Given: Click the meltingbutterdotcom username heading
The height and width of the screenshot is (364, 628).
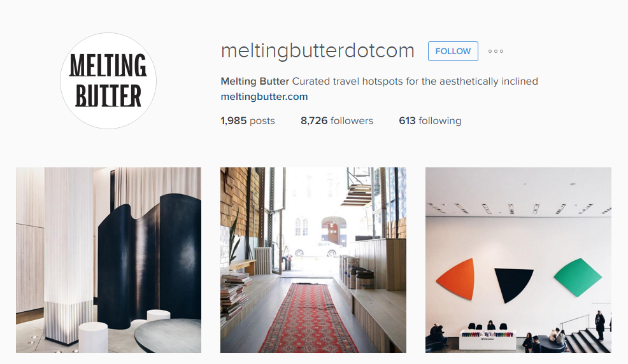Looking at the screenshot, I should [x=317, y=51].
